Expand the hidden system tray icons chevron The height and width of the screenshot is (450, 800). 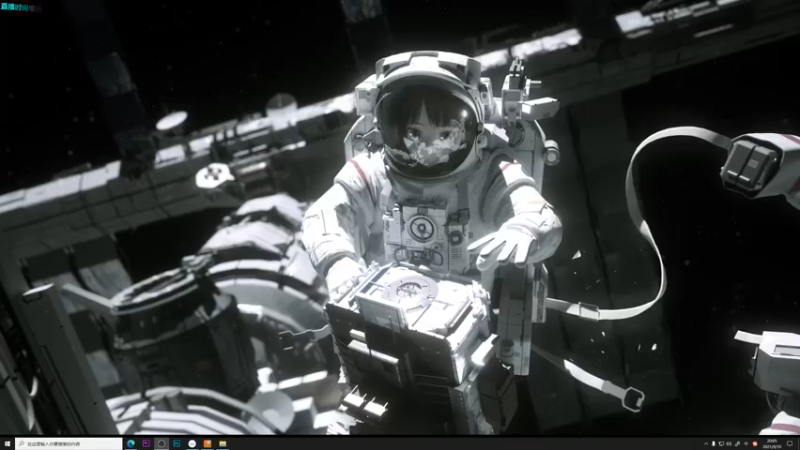pos(706,444)
